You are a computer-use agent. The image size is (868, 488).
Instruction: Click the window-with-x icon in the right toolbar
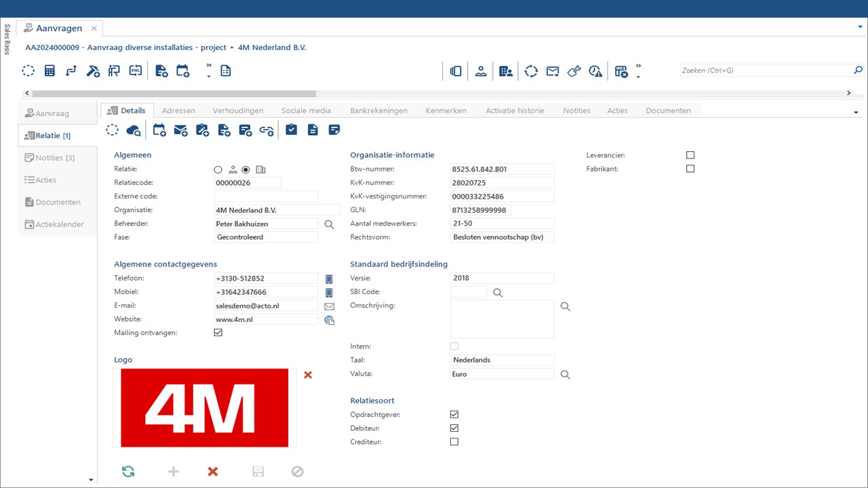621,70
